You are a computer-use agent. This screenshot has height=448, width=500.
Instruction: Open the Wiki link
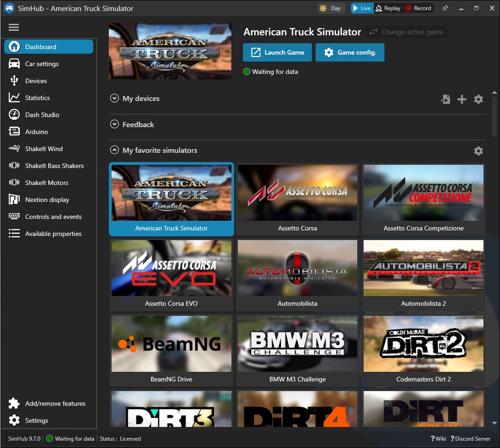click(x=438, y=438)
